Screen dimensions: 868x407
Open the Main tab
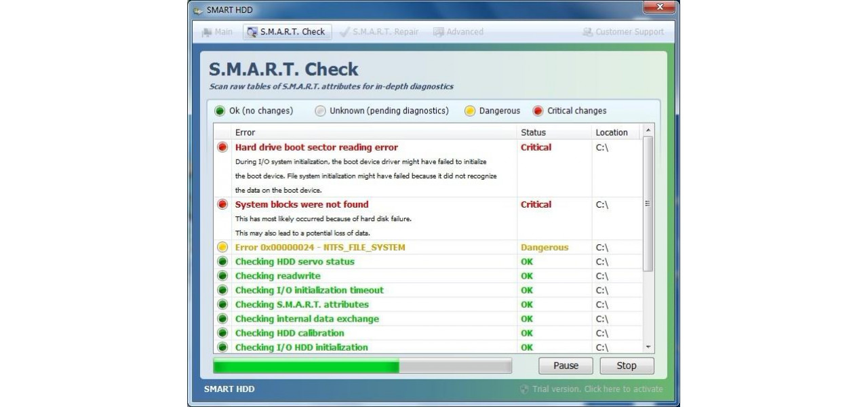(217, 32)
